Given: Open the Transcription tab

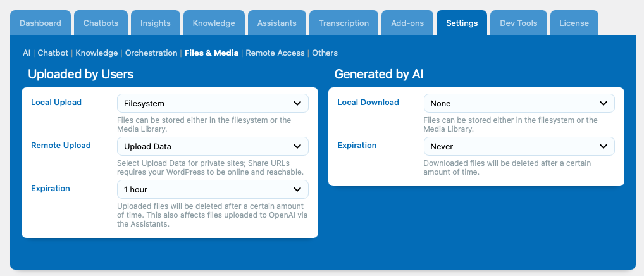Looking at the screenshot, I should pos(344,23).
